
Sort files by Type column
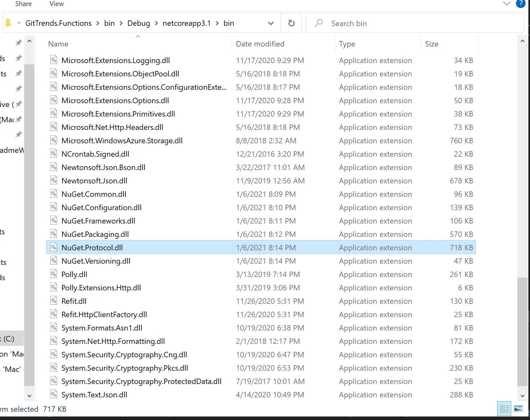347,44
